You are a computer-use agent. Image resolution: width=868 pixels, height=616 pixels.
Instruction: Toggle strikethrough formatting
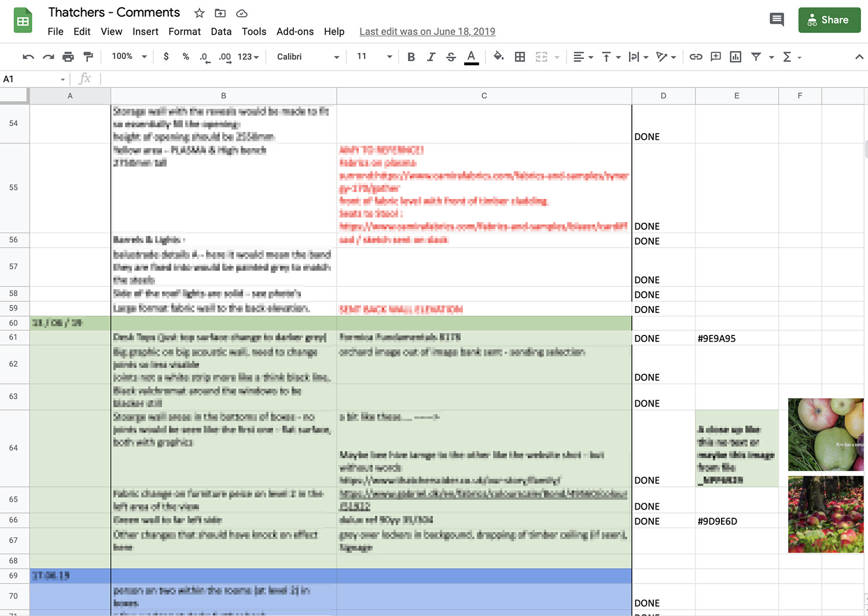point(451,57)
